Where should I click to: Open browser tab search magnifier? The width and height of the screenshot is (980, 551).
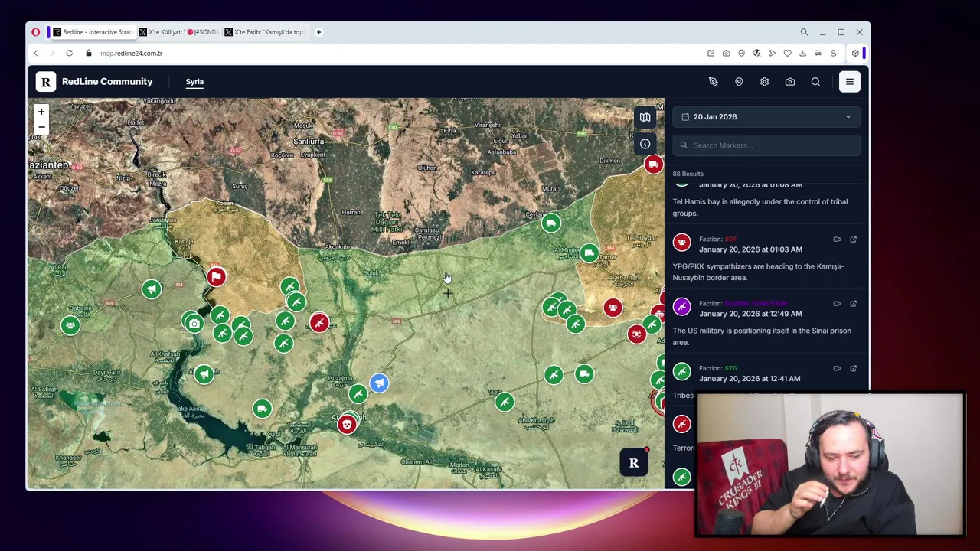804,32
